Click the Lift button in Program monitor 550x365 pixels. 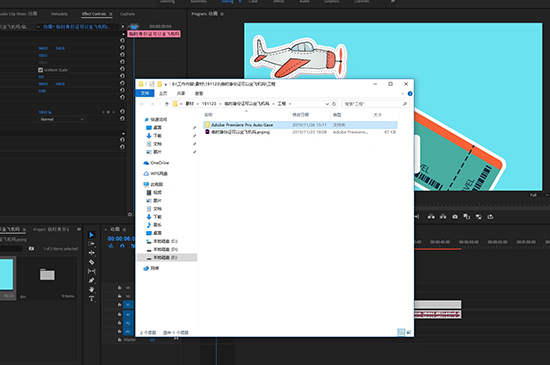pos(431,217)
